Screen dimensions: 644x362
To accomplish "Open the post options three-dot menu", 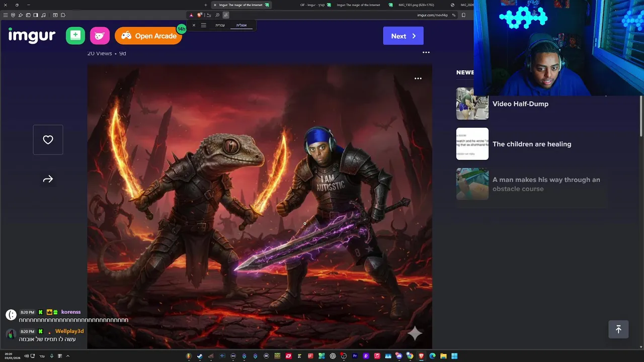I will click(426, 52).
